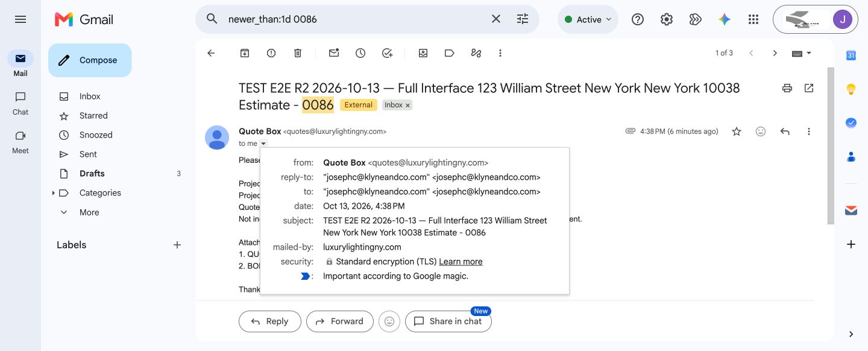Create new label plus icon

pyautogui.click(x=177, y=245)
